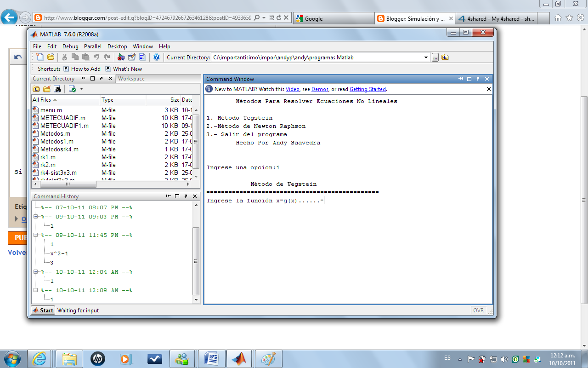Open Paint from the taskbar
588x368 pixels.
click(267, 358)
